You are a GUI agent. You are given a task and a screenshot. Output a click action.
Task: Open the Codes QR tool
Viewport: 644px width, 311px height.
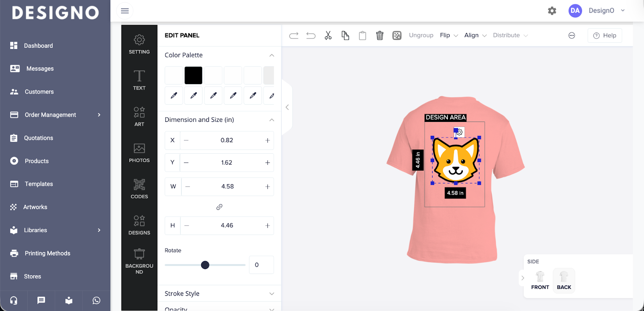click(139, 188)
